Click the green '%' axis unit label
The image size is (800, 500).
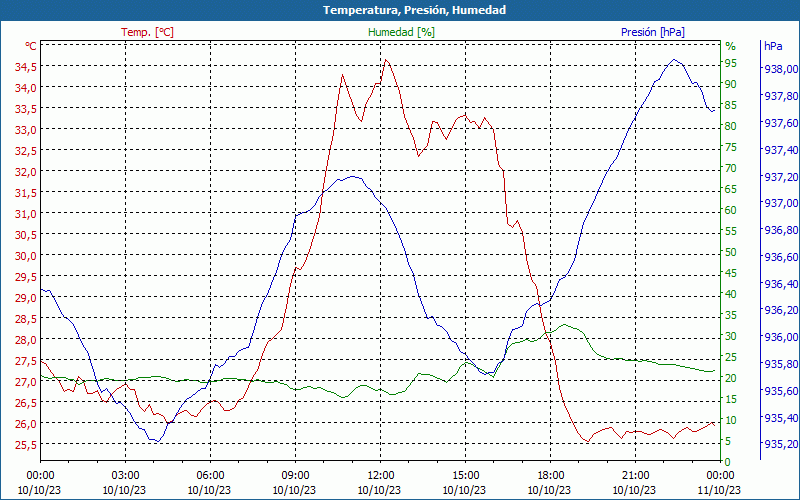[731, 46]
